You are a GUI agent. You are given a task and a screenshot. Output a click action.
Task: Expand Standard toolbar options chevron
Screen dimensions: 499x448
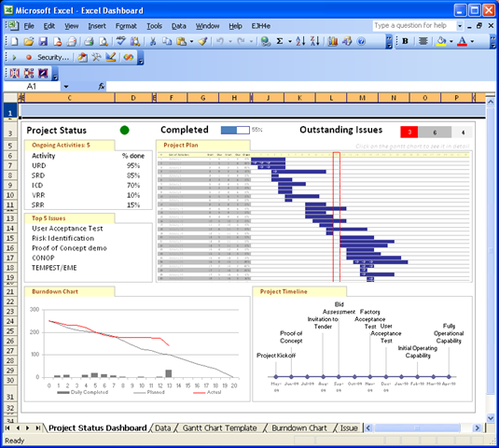[389, 42]
